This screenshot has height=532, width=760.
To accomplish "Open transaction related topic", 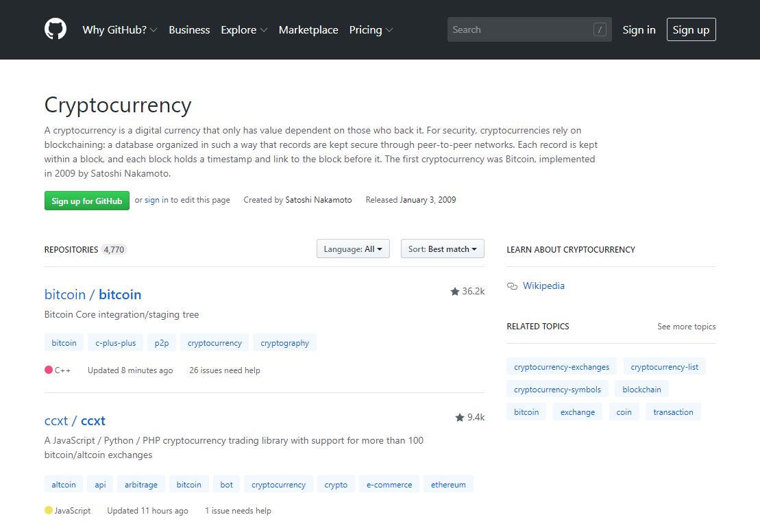I will (x=673, y=411).
